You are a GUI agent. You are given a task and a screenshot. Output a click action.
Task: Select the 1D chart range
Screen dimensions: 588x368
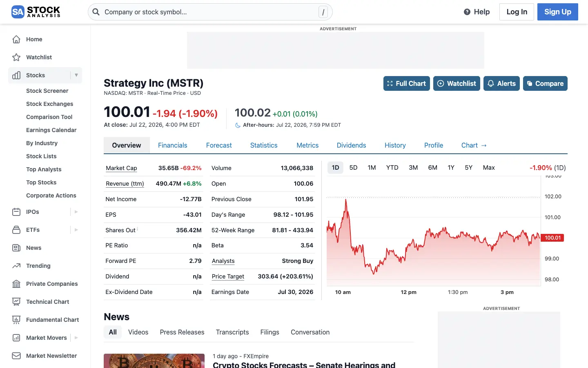point(335,168)
